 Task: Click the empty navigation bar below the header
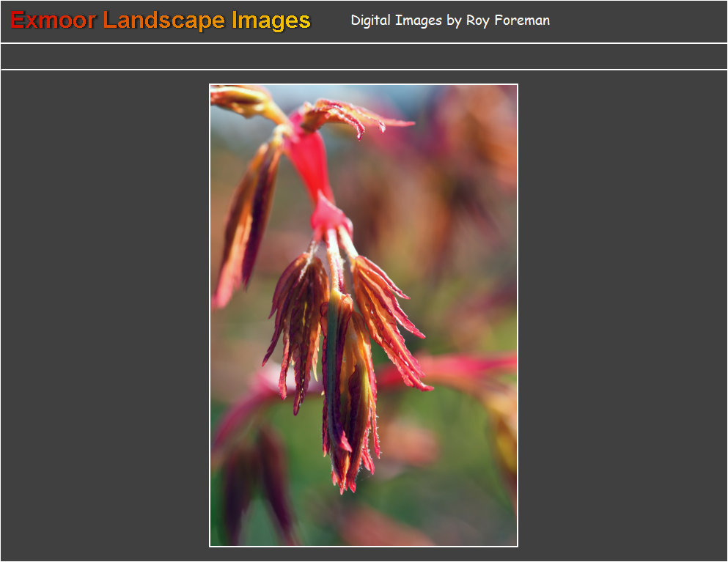tap(364, 55)
